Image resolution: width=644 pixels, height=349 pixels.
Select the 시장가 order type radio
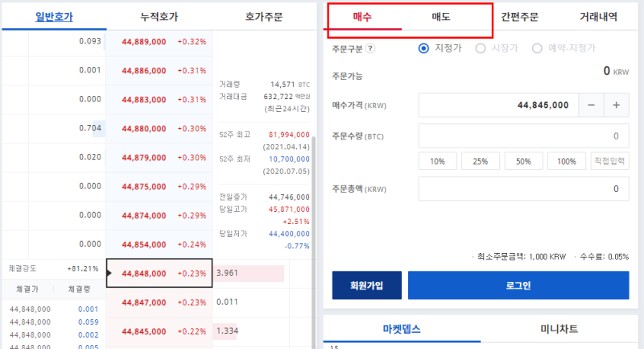pyautogui.click(x=480, y=48)
